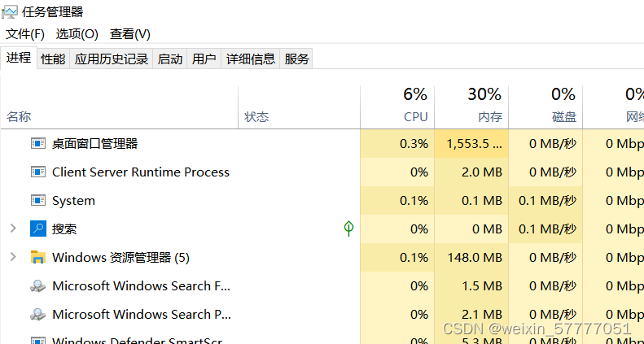This screenshot has width=644, height=344.
Task: Select the 进程 tab
Action: click(x=19, y=58)
